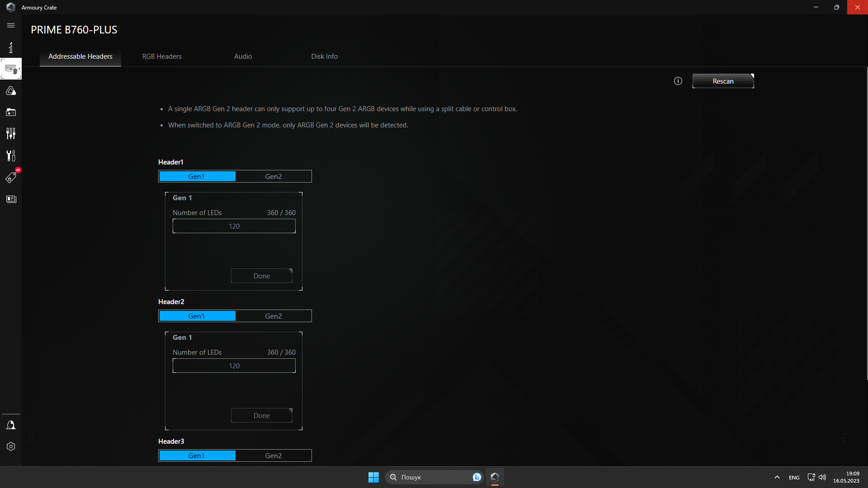
Task: Switch Header1 to Gen2 mode
Action: [x=273, y=176]
